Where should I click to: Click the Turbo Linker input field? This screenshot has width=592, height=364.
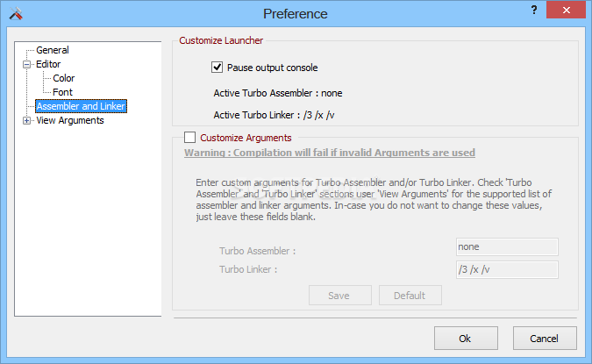[507, 269]
